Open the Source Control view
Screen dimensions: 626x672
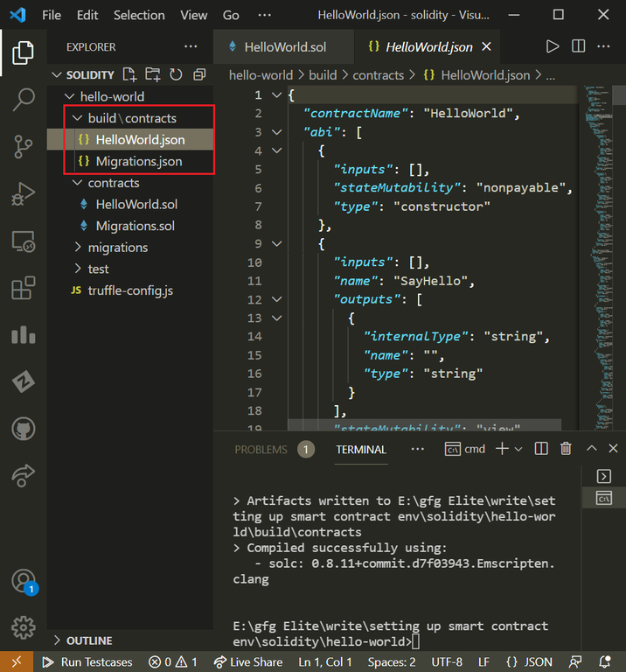click(24, 146)
